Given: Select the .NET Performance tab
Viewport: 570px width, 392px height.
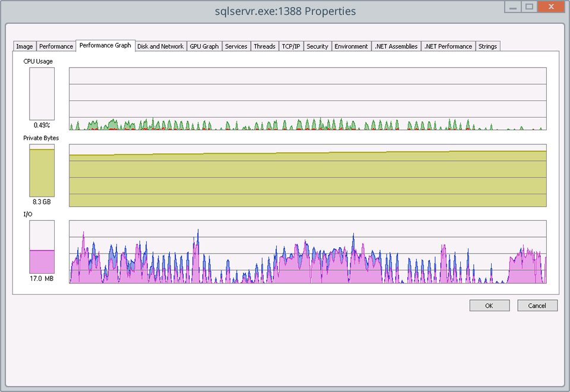Looking at the screenshot, I should pos(448,46).
